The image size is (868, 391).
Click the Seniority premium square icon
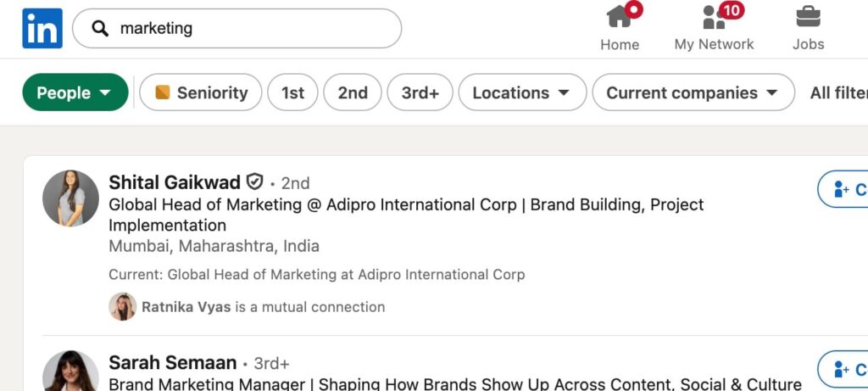[x=162, y=92]
